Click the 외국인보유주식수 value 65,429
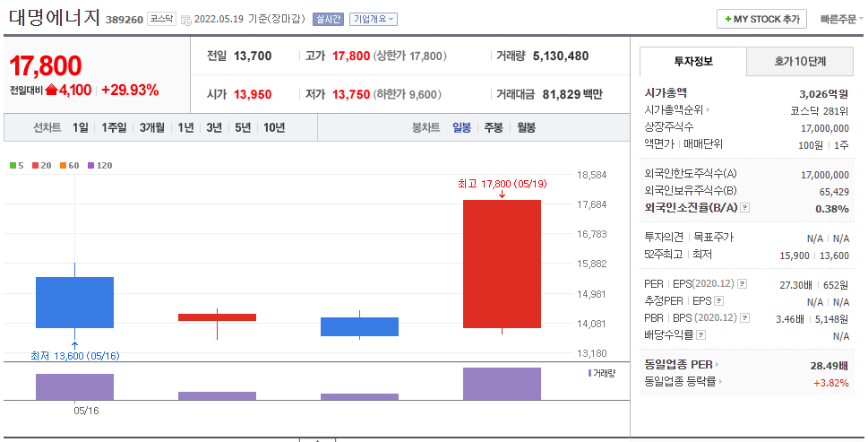Screen dimensions: 868x442 [834, 192]
